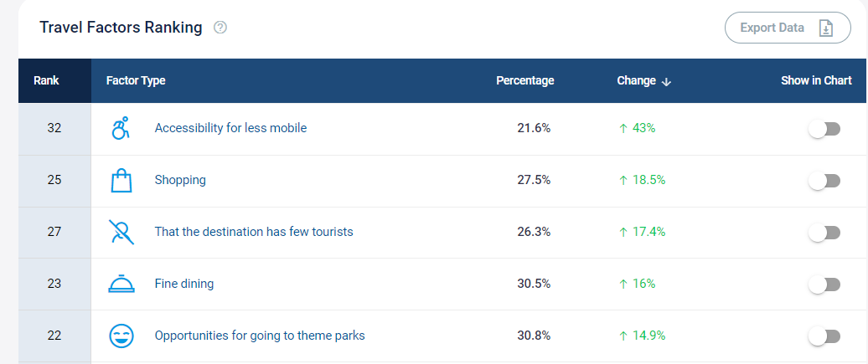This screenshot has height=364, width=868.
Task: Select That the destination has few tourists
Action: pyautogui.click(x=254, y=231)
